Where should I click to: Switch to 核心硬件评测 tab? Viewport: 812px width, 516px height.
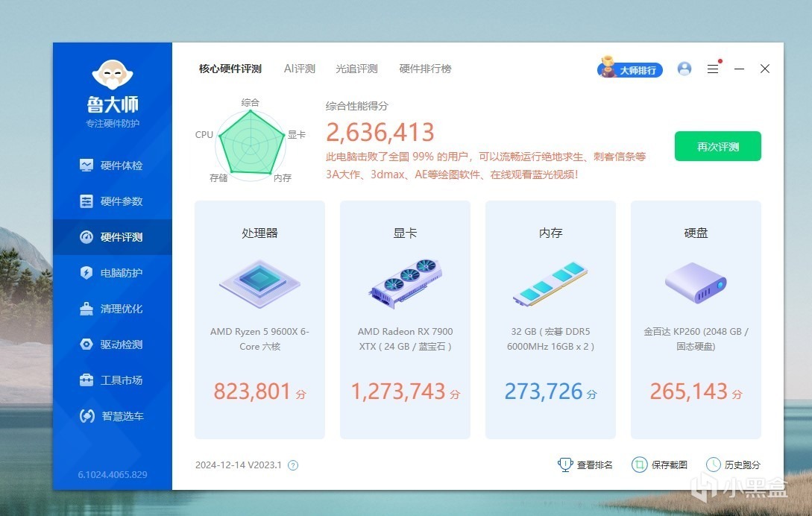click(x=230, y=69)
